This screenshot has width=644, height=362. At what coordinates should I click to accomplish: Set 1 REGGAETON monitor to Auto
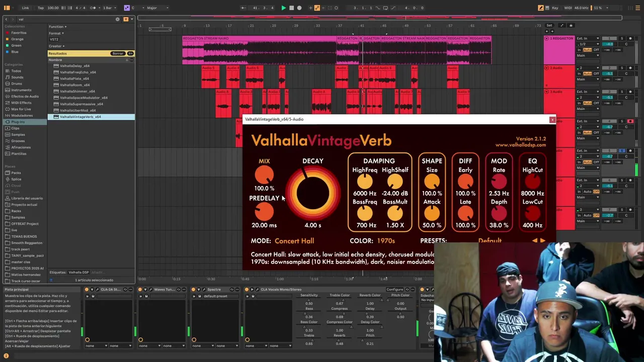pos(587,50)
